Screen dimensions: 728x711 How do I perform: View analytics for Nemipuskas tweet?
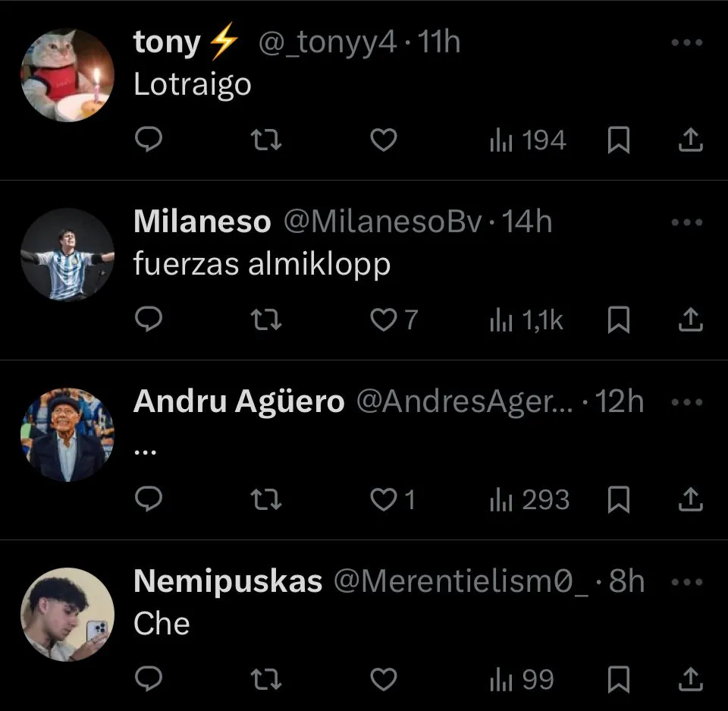tap(522, 680)
